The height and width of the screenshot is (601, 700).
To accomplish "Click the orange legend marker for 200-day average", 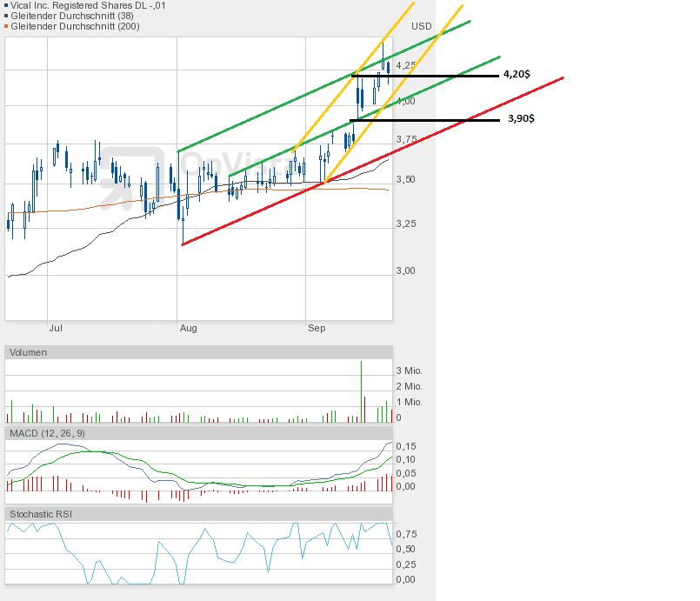I will click(x=6, y=26).
